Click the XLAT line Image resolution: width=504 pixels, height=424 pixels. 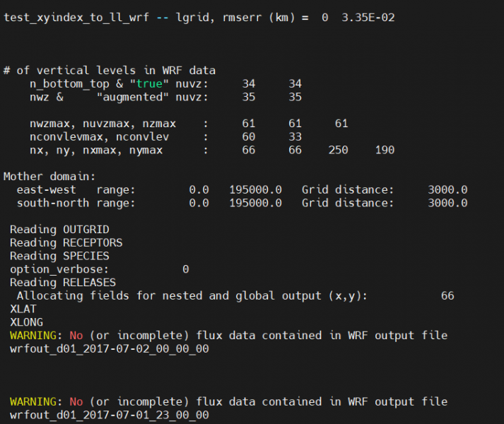[23, 309]
